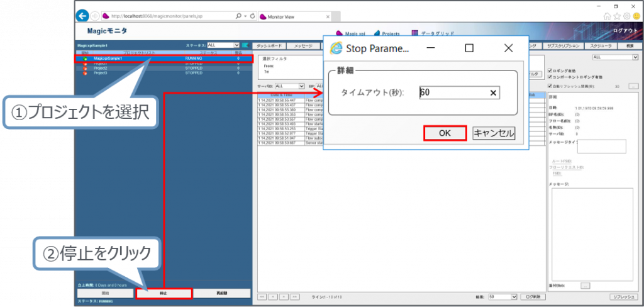Open the ステータス ALL dropdown
The width and height of the screenshot is (644, 307).
coord(223,45)
